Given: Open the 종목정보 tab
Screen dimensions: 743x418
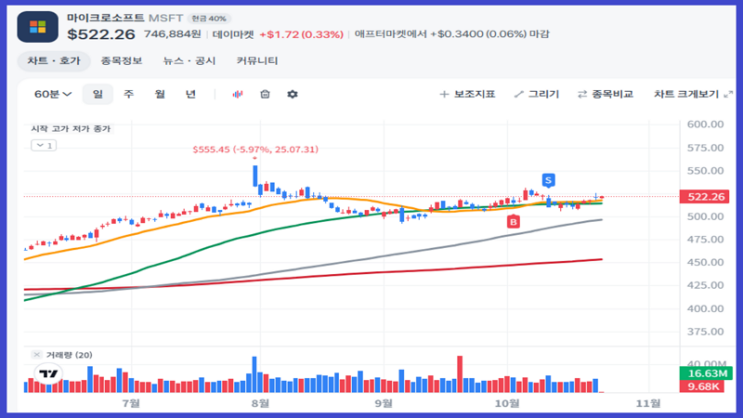Looking at the screenshot, I should [121, 61].
